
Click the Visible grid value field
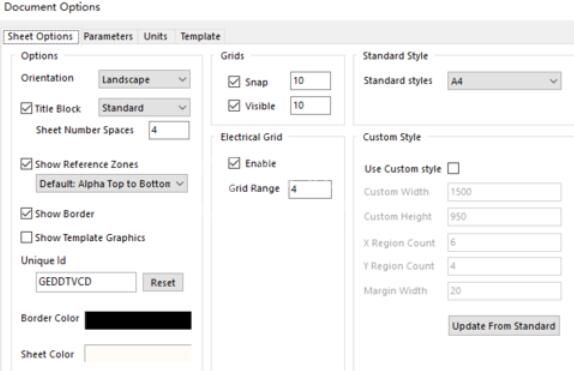(x=310, y=105)
